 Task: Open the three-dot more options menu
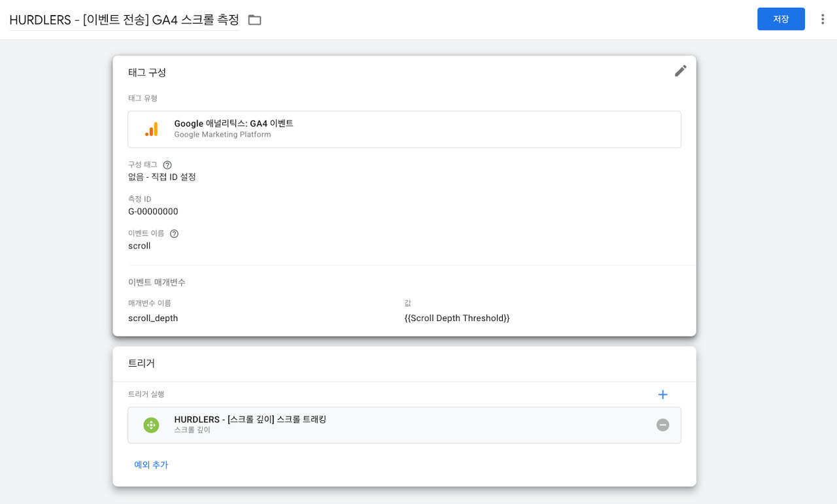pos(823,19)
